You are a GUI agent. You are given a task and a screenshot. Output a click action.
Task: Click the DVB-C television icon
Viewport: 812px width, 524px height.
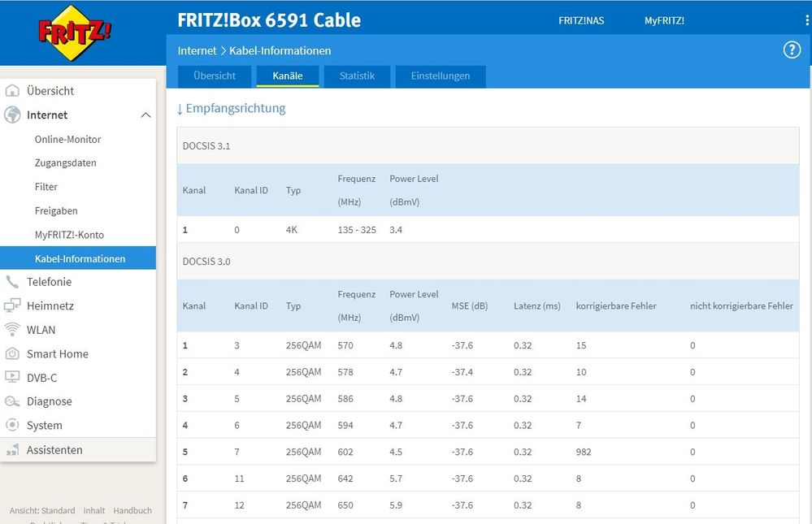coord(12,378)
